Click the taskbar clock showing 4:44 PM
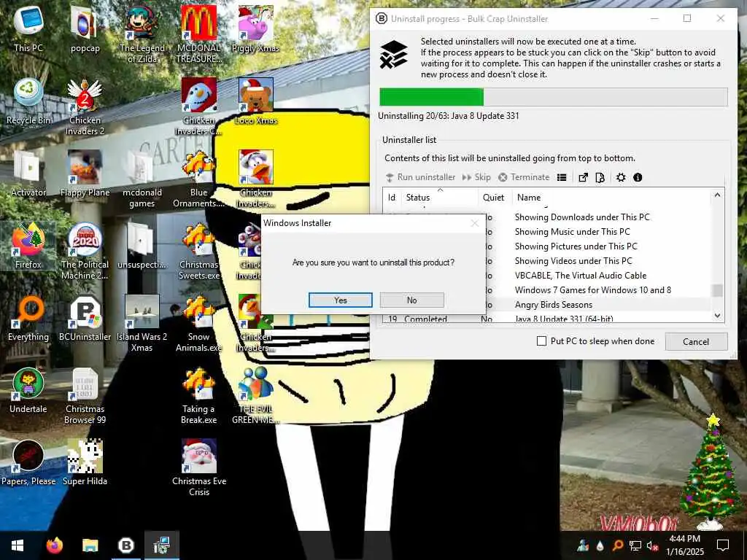The height and width of the screenshot is (560, 747). point(684,545)
